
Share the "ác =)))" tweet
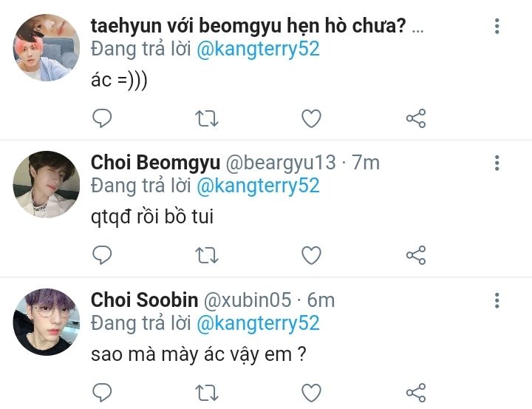click(x=416, y=118)
